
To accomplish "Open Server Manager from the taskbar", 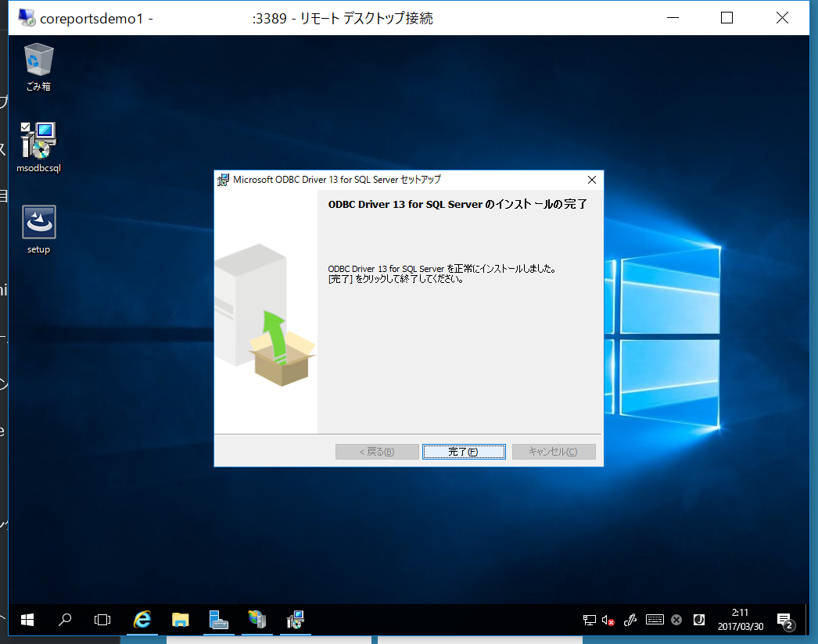I will pyautogui.click(x=219, y=620).
